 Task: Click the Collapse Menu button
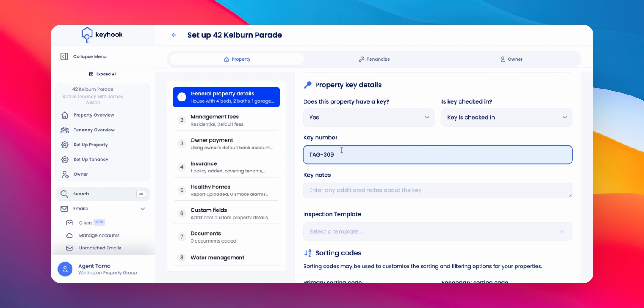[x=83, y=56]
